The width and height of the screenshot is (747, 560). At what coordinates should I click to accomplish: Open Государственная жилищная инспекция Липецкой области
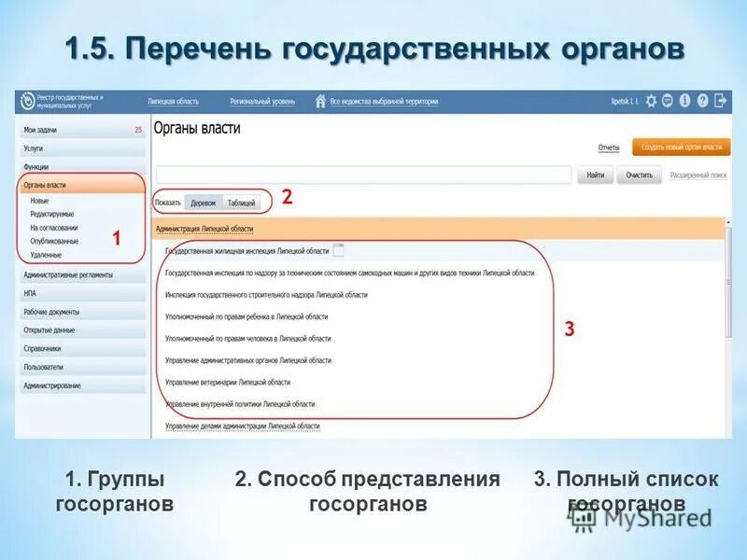pyautogui.click(x=247, y=251)
